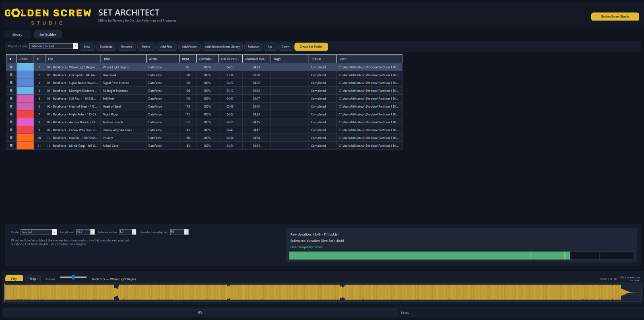Sort by the File column header
This screenshot has height=320, width=644.
click(x=73, y=59)
